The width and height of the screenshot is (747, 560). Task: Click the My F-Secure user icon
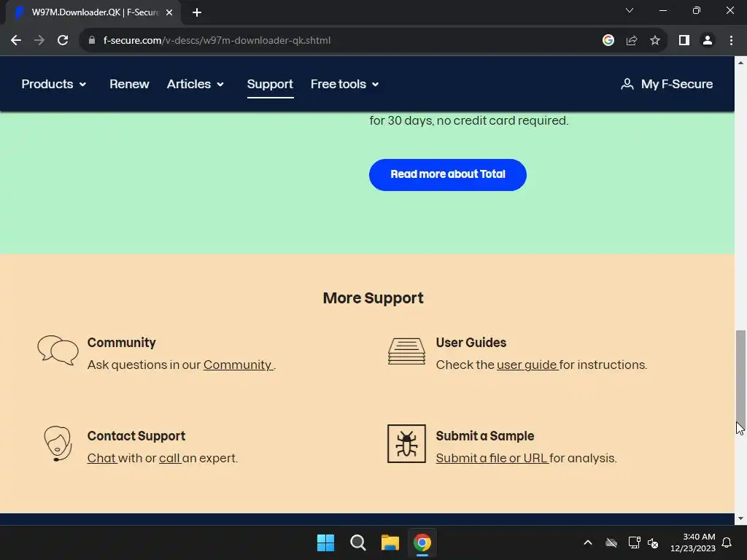(x=627, y=85)
